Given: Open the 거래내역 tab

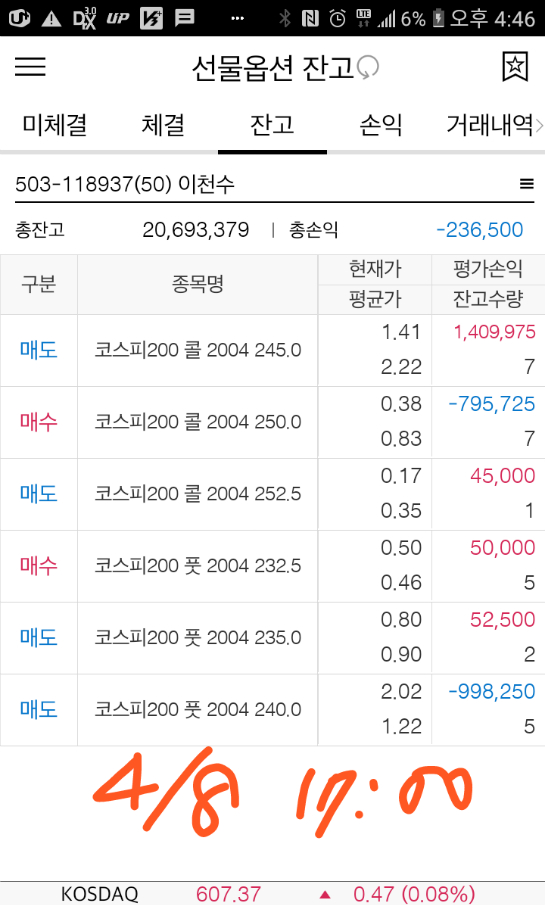Looking at the screenshot, I should [x=490, y=125].
